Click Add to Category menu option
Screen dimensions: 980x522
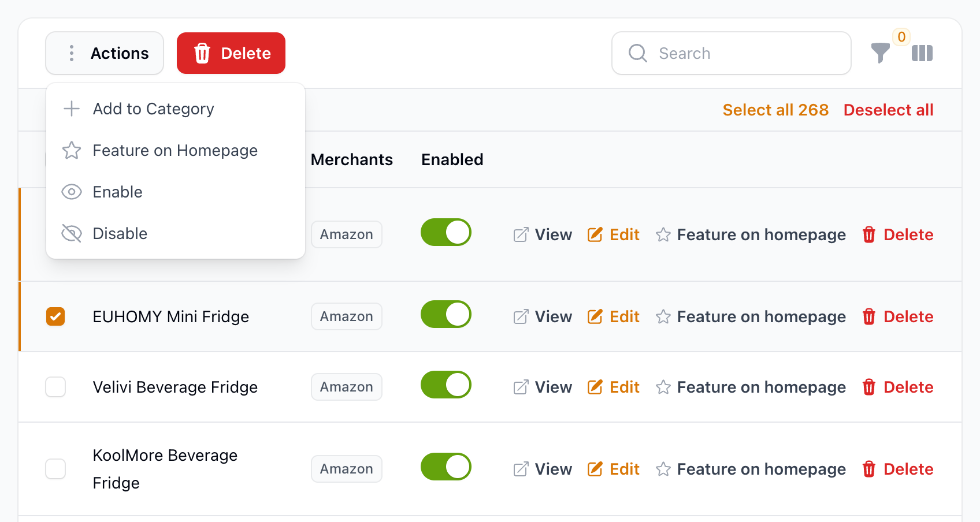(x=176, y=109)
